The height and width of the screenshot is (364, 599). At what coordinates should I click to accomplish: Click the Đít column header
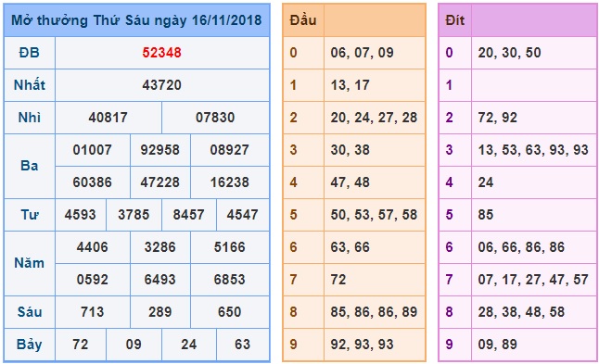(x=454, y=20)
